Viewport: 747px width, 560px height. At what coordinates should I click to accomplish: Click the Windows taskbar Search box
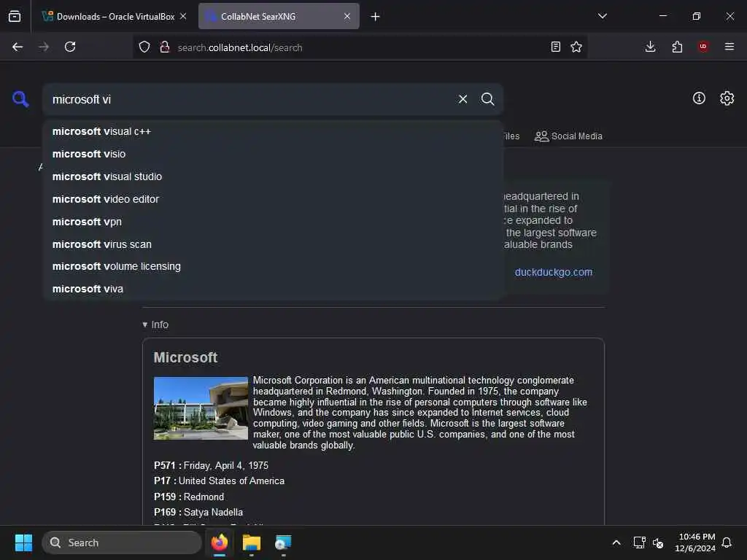click(122, 542)
